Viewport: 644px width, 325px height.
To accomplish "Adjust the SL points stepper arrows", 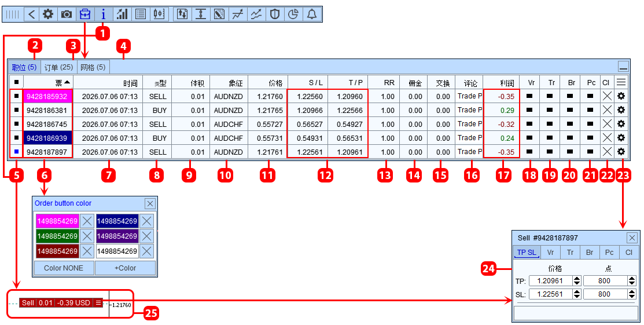I will 632,294.
